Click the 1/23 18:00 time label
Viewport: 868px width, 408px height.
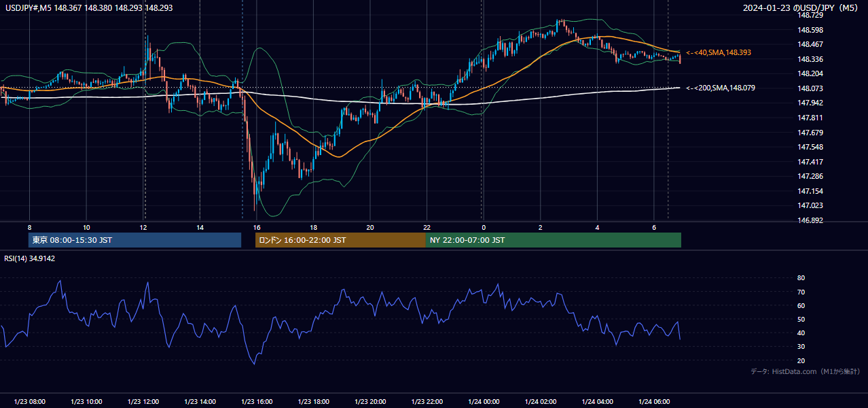pyautogui.click(x=313, y=402)
